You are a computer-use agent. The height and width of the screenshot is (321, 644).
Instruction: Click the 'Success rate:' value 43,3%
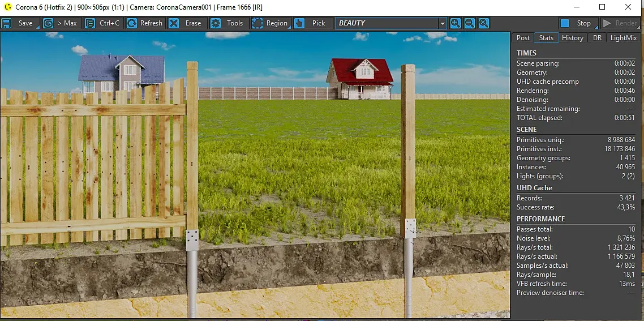pyautogui.click(x=626, y=207)
